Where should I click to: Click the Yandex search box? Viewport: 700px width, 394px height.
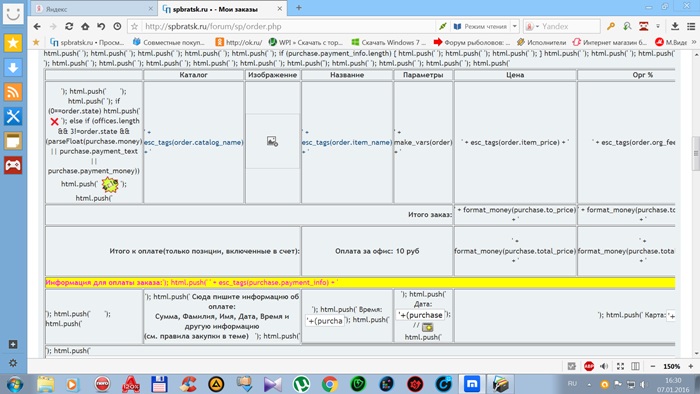pos(570,27)
